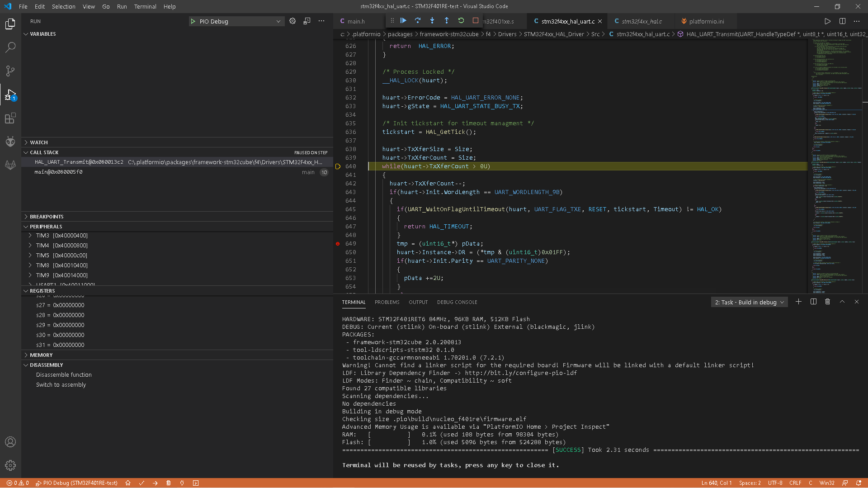This screenshot has height=488, width=868.
Task: Click Switch to assembly in Disassembly
Action: pyautogui.click(x=61, y=384)
